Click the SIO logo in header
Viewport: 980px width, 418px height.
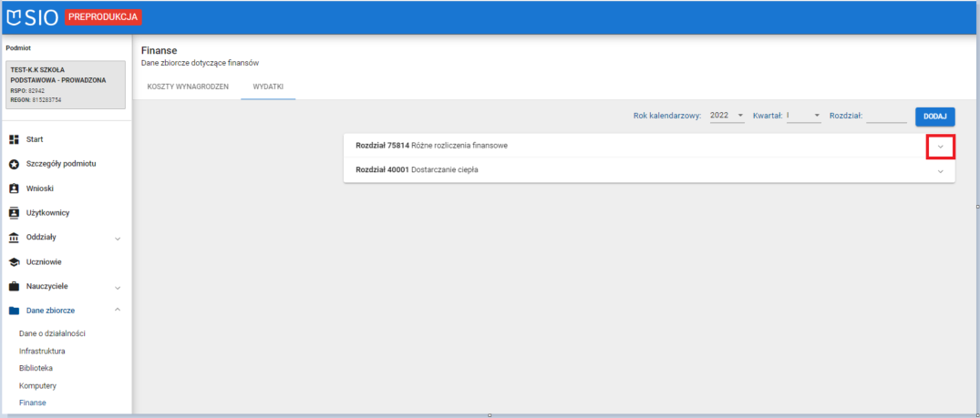click(x=33, y=16)
